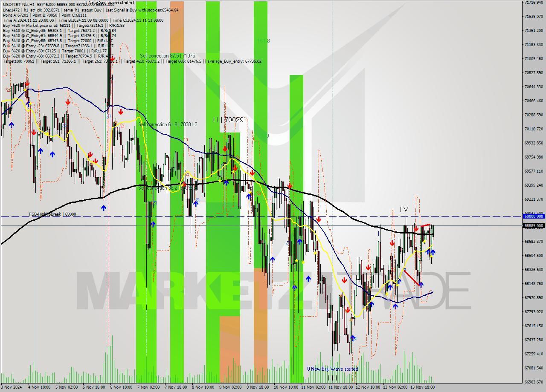Click the '11 Nov 18:00' time axis label

tap(340, 387)
